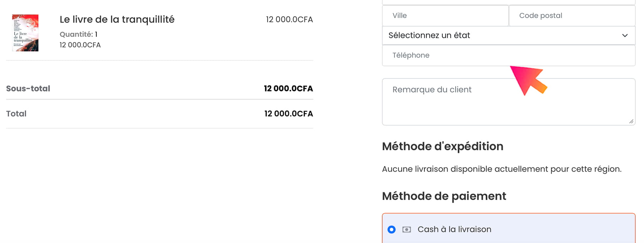
Task: Click the chevron arrow on the state selector
Action: 625,35
